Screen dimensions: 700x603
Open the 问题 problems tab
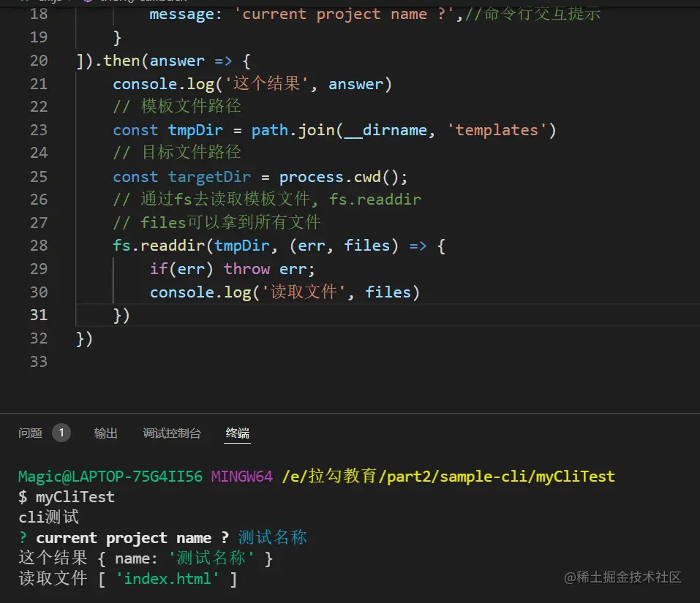pyautogui.click(x=31, y=433)
